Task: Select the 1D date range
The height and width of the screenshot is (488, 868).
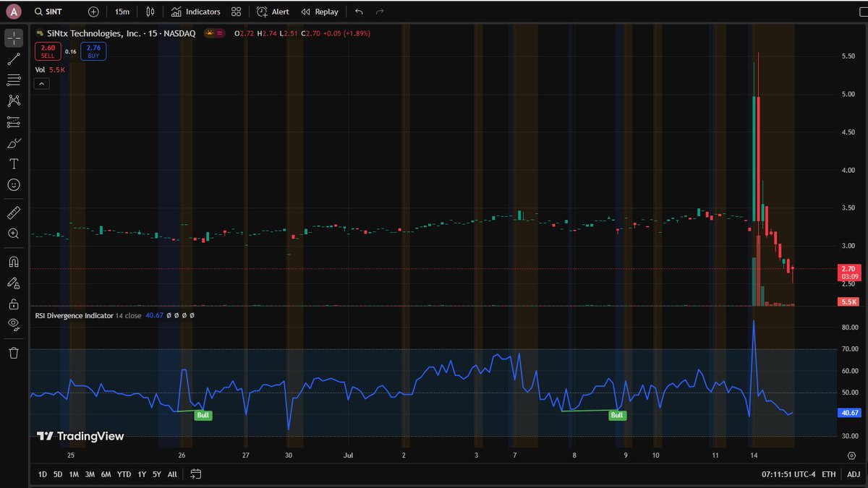Action: click(42, 474)
